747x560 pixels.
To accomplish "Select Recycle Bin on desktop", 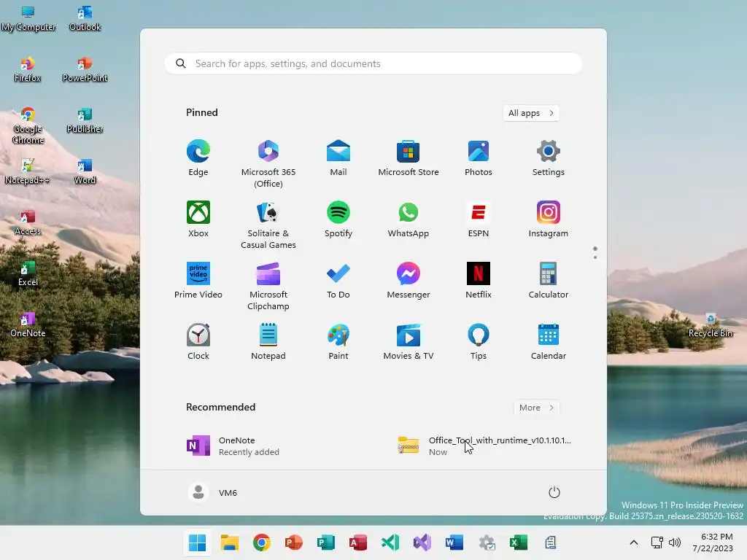I will [x=711, y=324].
